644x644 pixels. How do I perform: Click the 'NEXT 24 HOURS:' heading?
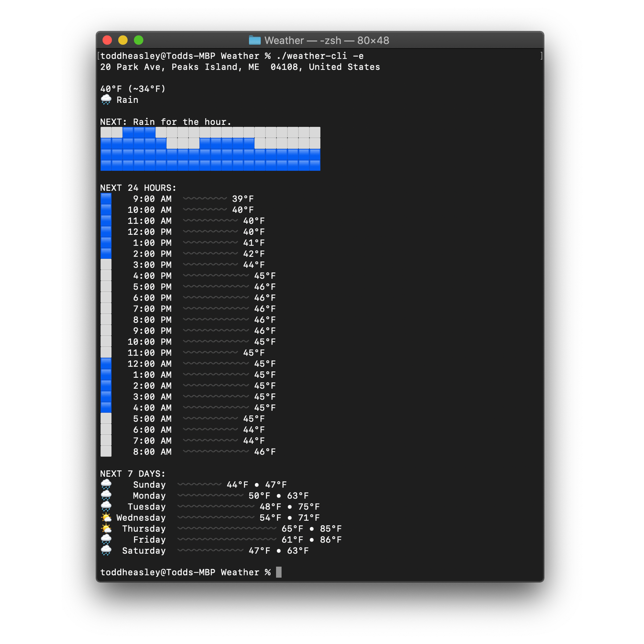138,188
